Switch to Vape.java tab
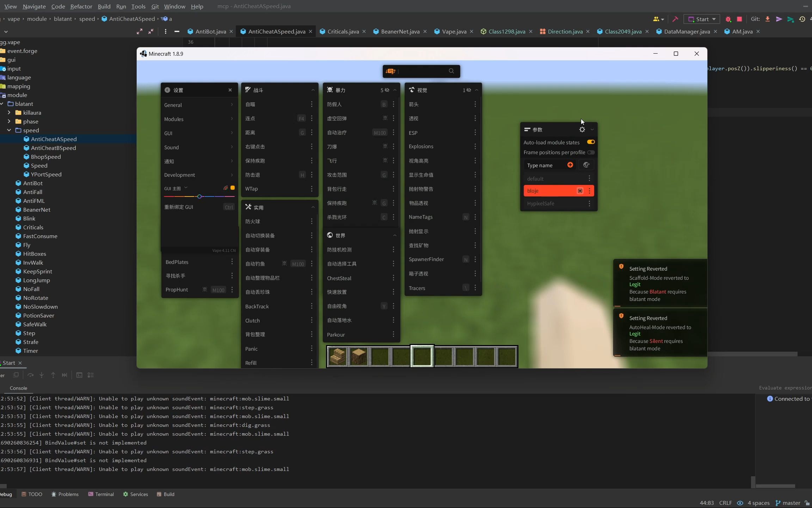The image size is (812, 508). pyautogui.click(x=454, y=31)
